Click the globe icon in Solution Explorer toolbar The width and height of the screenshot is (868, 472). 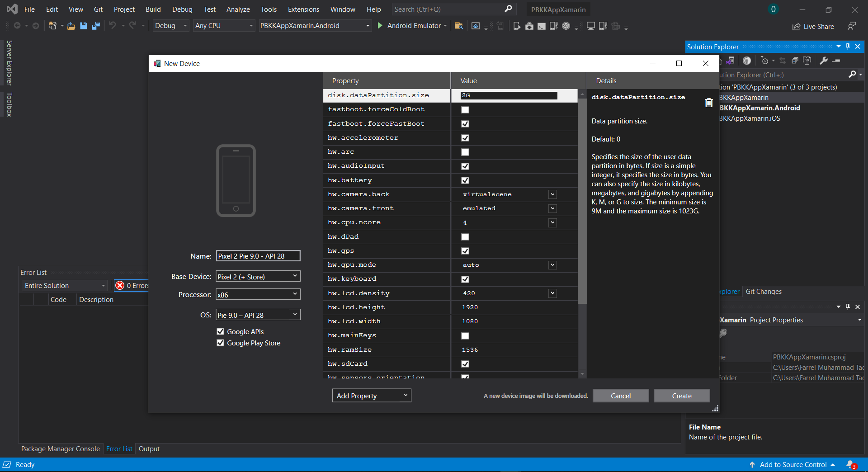coord(747,61)
